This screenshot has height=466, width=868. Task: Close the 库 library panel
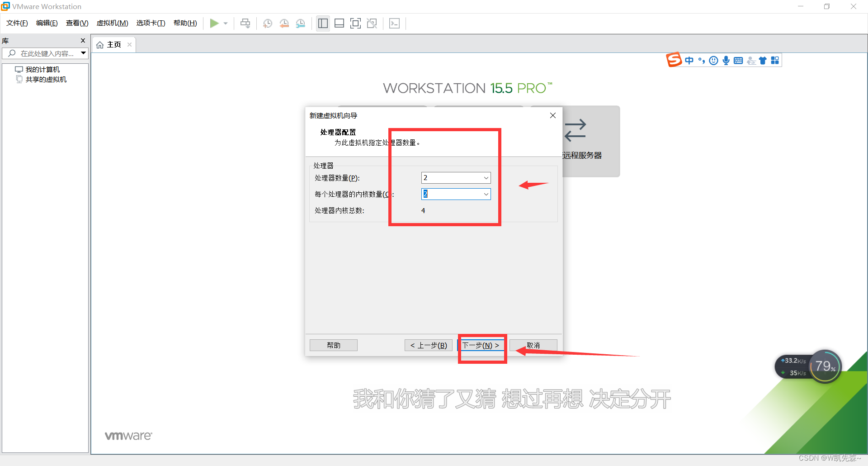pyautogui.click(x=83, y=41)
